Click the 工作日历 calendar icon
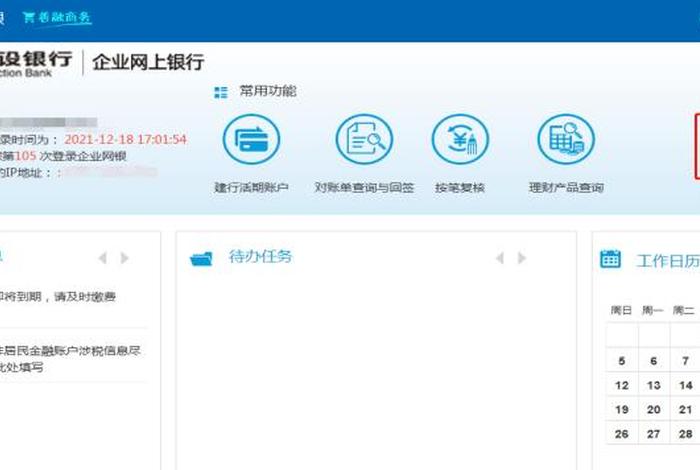 pyautogui.click(x=610, y=259)
